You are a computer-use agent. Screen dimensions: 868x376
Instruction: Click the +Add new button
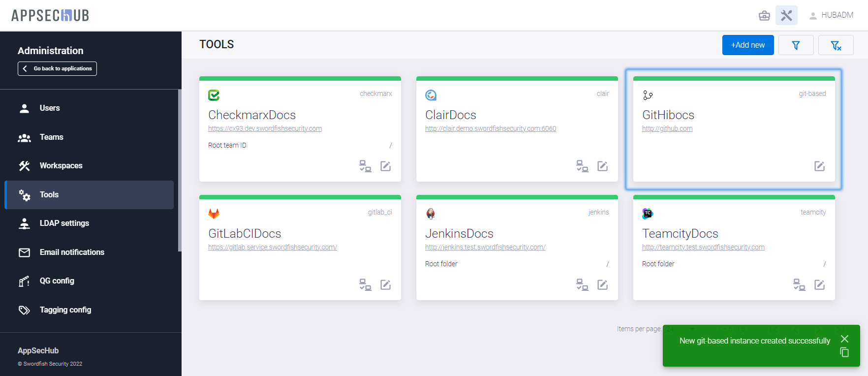coord(747,45)
